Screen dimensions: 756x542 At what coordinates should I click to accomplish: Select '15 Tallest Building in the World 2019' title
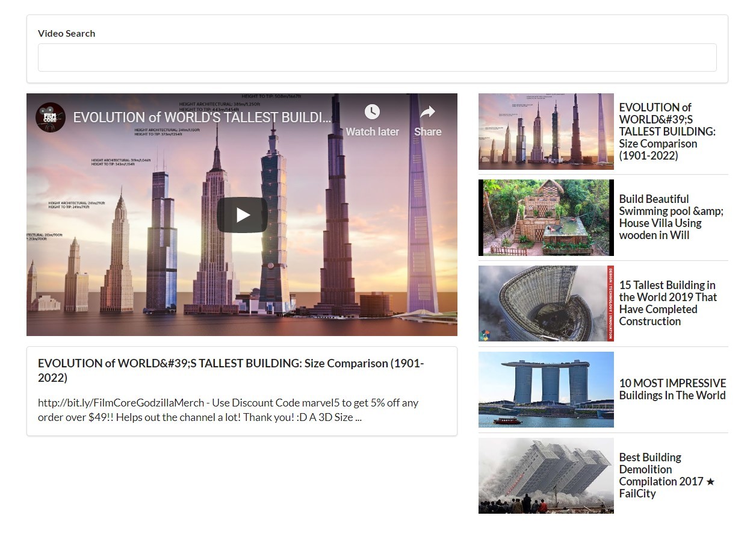coord(668,303)
